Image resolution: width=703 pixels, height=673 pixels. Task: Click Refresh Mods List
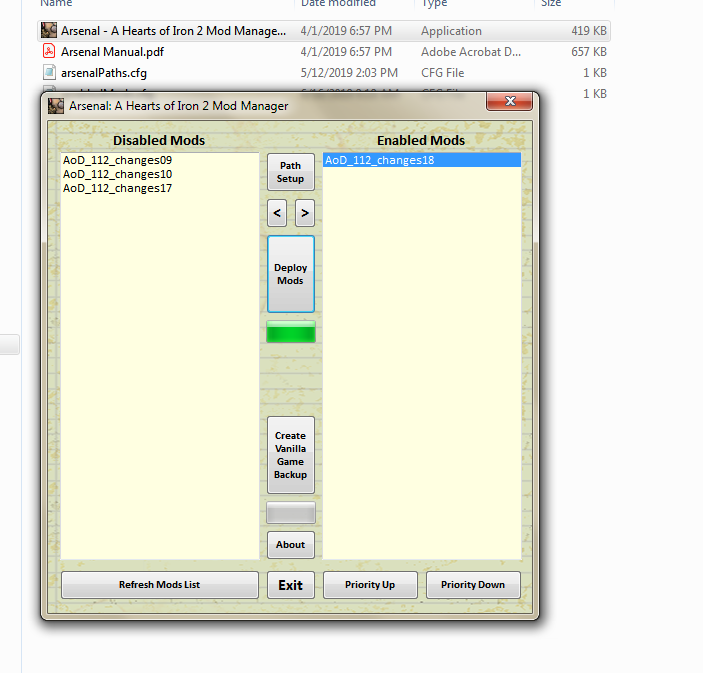coord(160,585)
